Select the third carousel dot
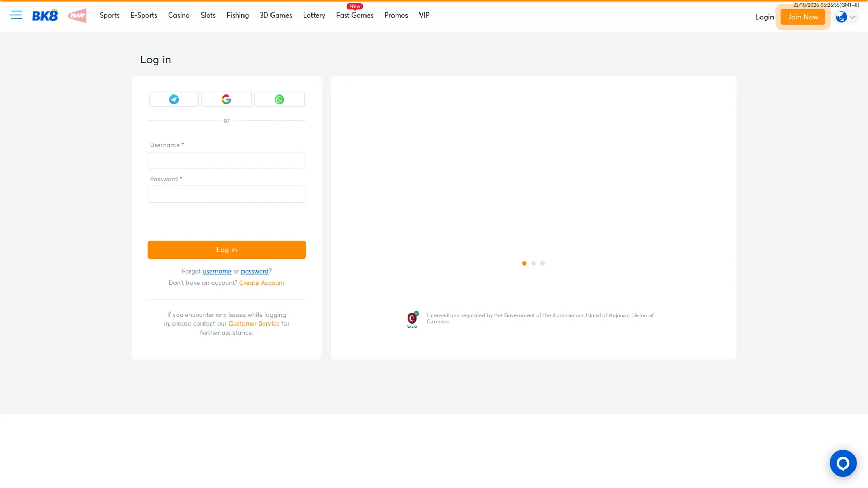The height and width of the screenshot is (488, 868). click(x=542, y=263)
